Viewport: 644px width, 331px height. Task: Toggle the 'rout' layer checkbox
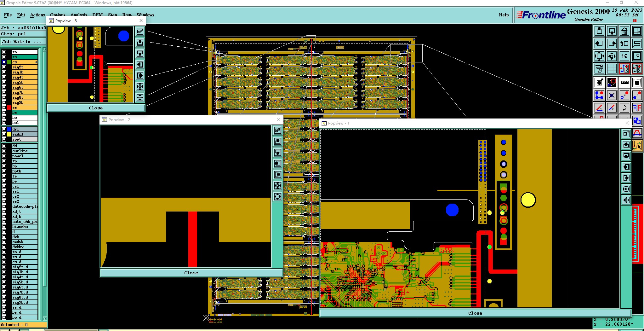pyautogui.click(x=4, y=139)
